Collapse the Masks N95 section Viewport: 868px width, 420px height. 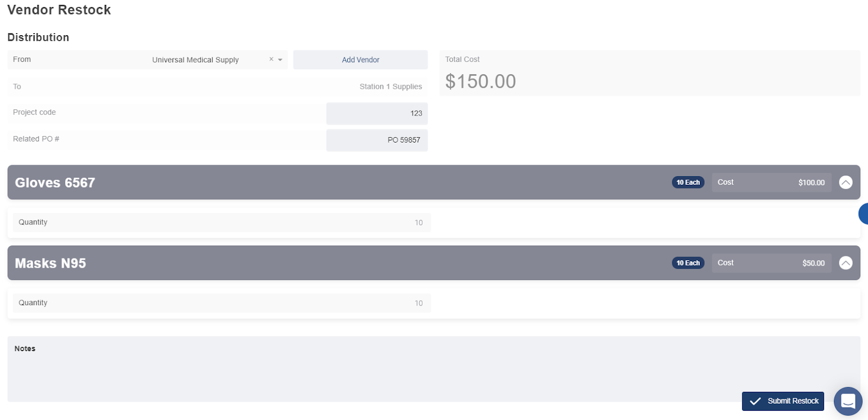845,263
